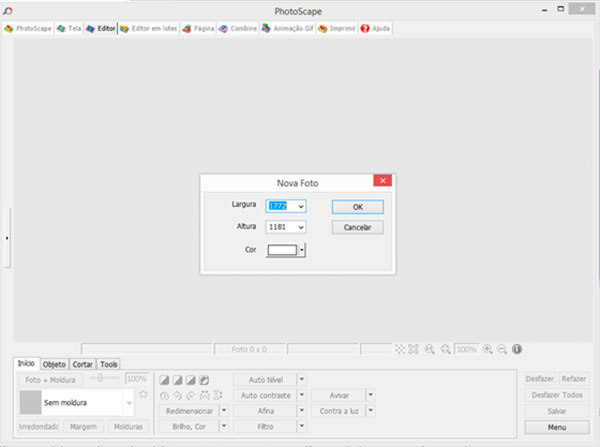Click the fit-to-window zoom icon
600x447 pixels.
point(445,349)
